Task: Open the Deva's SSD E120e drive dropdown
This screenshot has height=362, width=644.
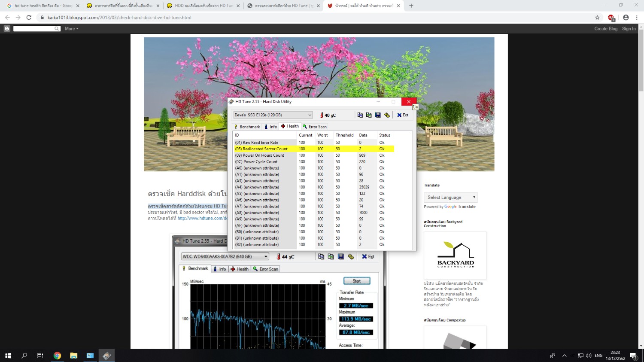Action: [273, 115]
